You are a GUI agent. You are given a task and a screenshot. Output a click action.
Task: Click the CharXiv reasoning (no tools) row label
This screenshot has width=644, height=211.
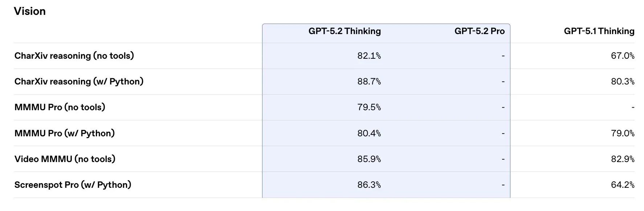[74, 56]
